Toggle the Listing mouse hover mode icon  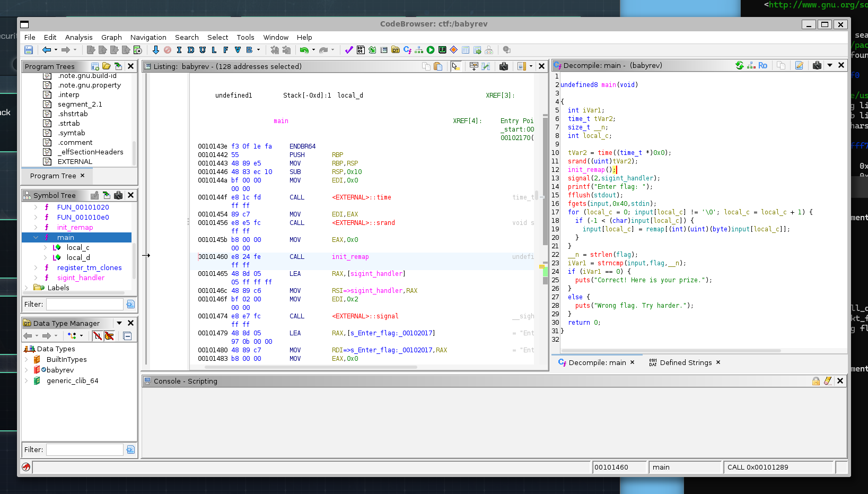click(x=455, y=66)
